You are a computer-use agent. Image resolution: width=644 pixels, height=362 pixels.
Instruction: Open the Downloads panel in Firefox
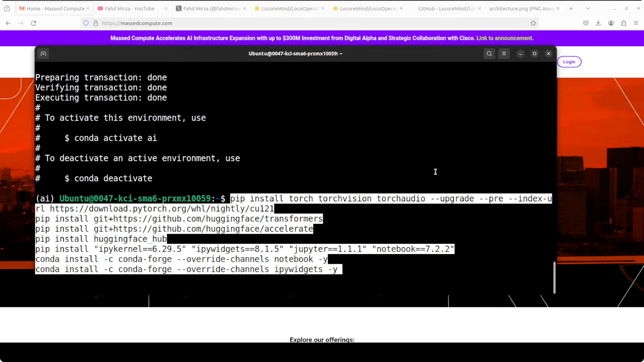[x=598, y=23]
